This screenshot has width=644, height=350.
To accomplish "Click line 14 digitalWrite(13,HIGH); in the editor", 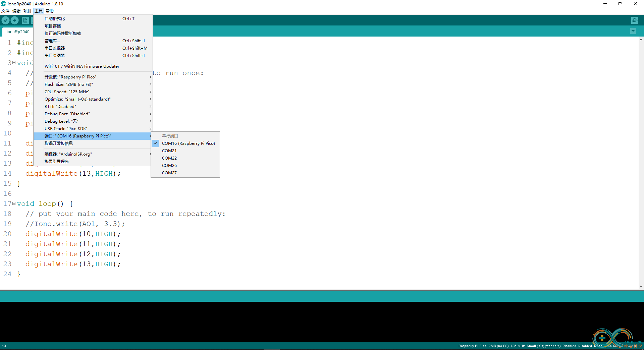I will [73, 174].
